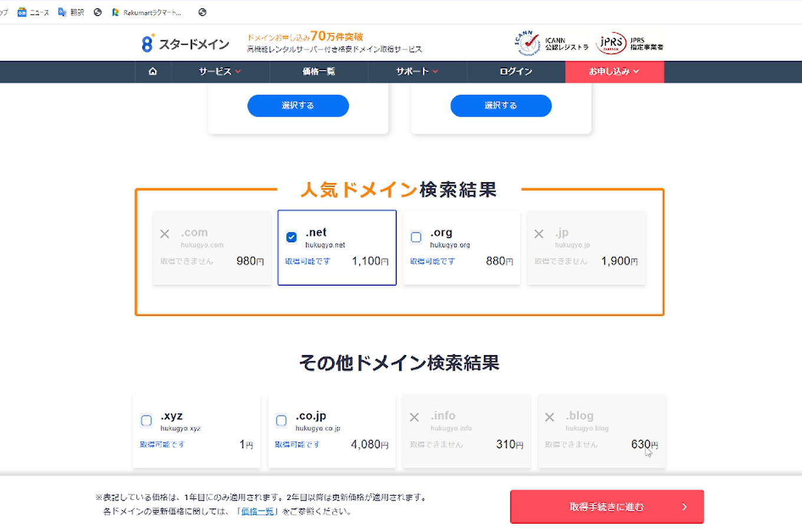The width and height of the screenshot is (802, 532).
Task: Click the 4,080円 price on .co.jp card
Action: pos(370,445)
